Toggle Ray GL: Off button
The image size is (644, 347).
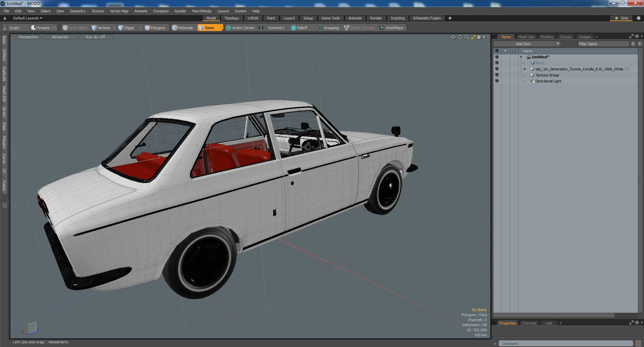pyautogui.click(x=95, y=37)
